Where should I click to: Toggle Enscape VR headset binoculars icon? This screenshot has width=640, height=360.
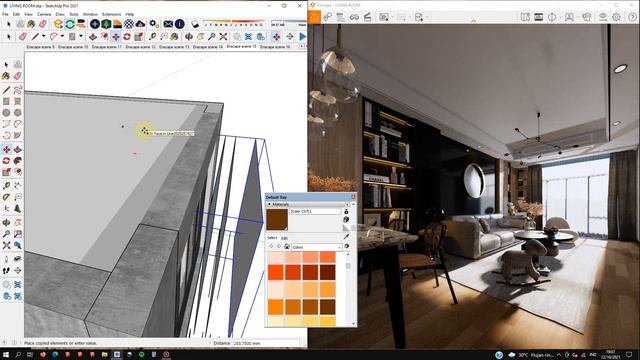point(354,17)
